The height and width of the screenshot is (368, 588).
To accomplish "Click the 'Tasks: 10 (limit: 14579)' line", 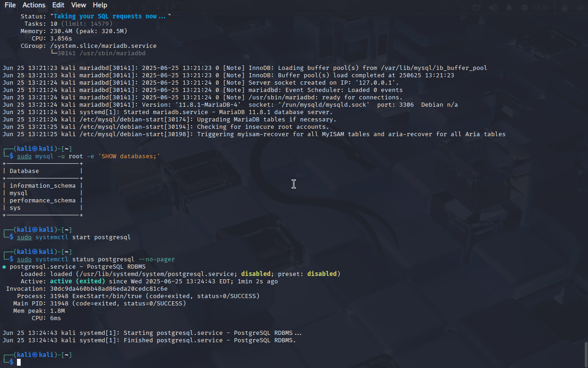I will click(x=68, y=24).
